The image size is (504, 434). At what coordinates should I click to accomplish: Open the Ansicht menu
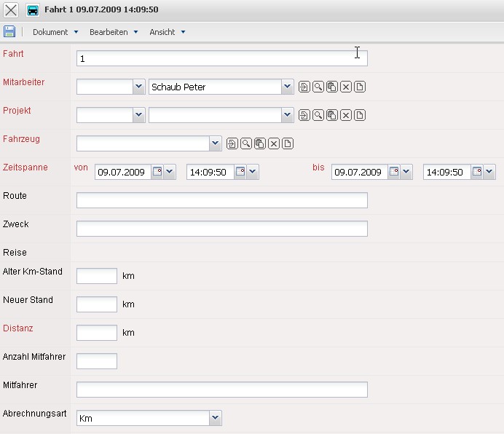pyautogui.click(x=167, y=32)
